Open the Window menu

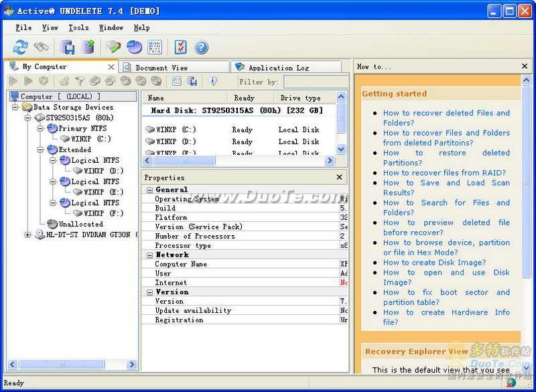coord(111,27)
